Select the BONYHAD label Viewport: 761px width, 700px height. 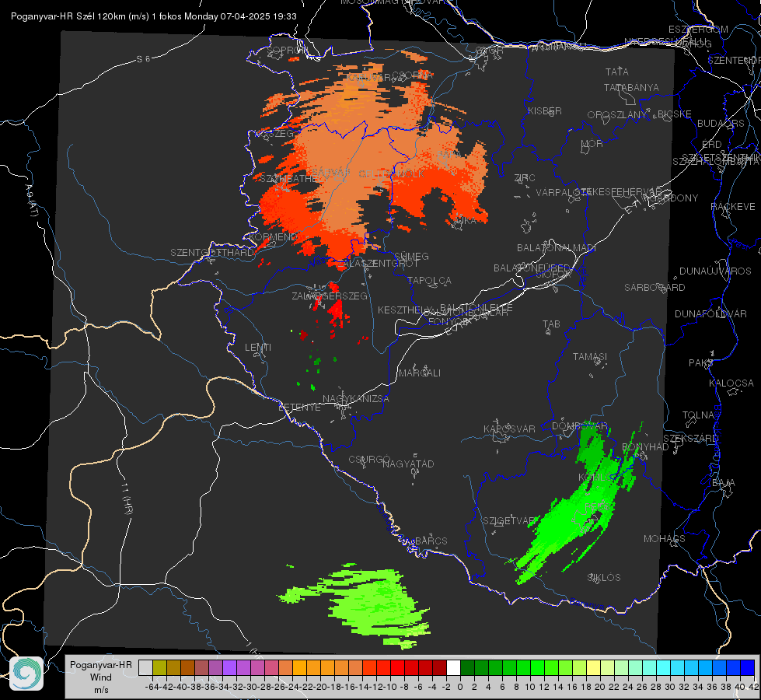pyautogui.click(x=645, y=447)
